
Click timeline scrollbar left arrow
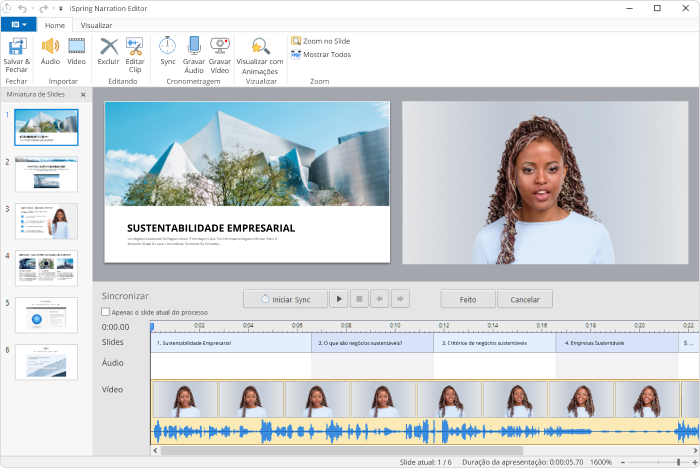click(x=155, y=451)
